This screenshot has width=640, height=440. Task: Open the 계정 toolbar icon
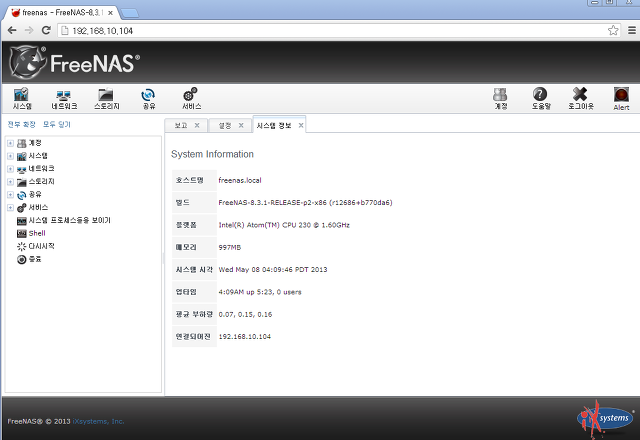pyautogui.click(x=500, y=99)
